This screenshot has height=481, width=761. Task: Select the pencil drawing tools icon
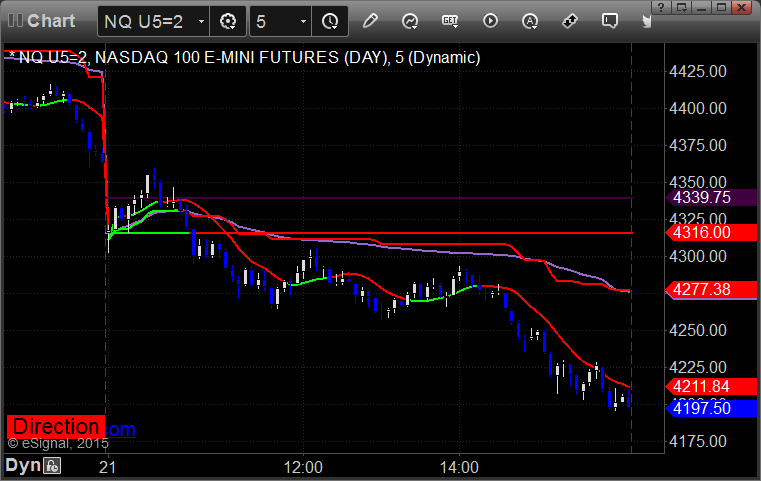[x=370, y=21]
